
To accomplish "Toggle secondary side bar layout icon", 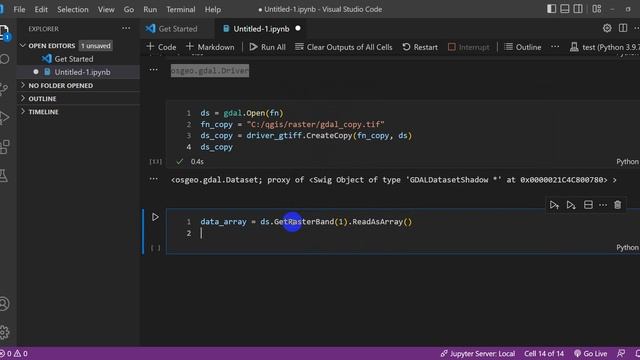I will (x=578, y=9).
